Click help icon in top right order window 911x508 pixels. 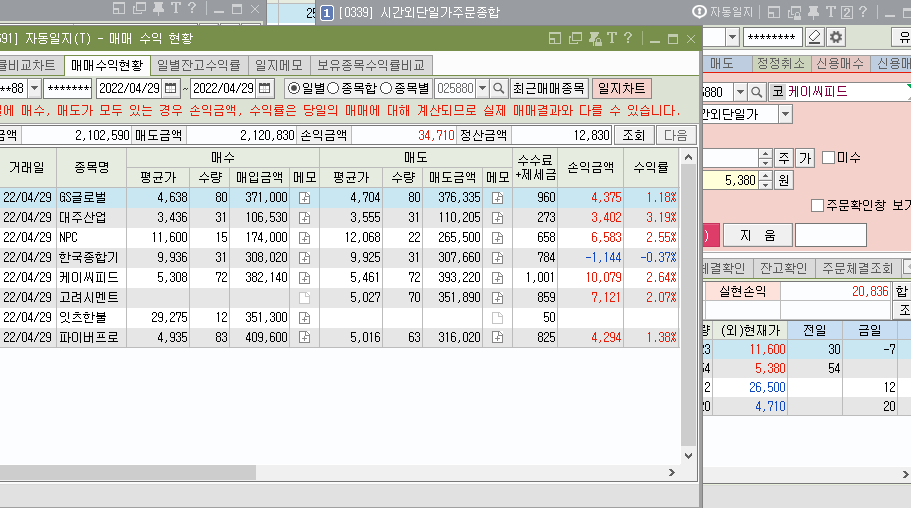863,12
